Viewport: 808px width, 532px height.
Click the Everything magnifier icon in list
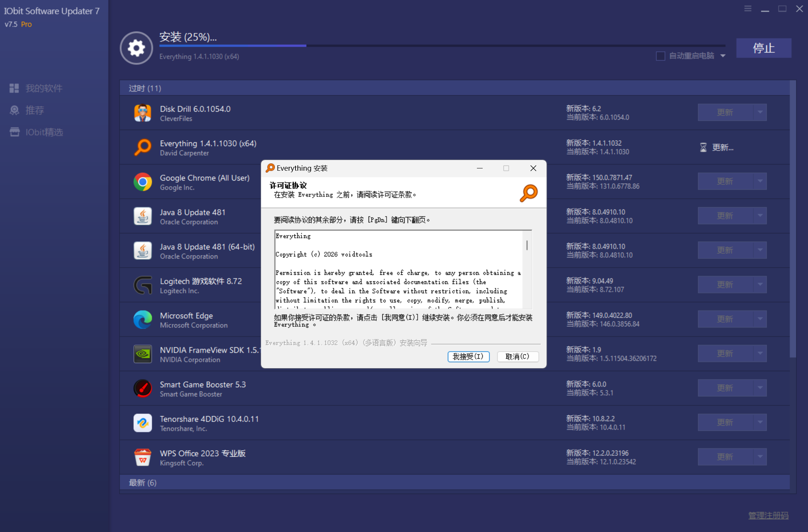[x=142, y=147]
